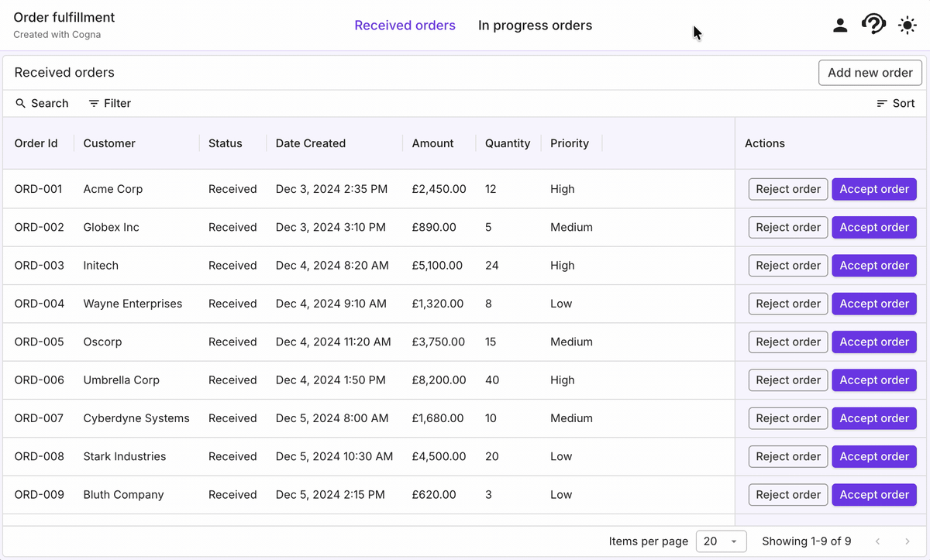Go to next page arrow
This screenshot has width=930, height=560.
click(x=908, y=541)
